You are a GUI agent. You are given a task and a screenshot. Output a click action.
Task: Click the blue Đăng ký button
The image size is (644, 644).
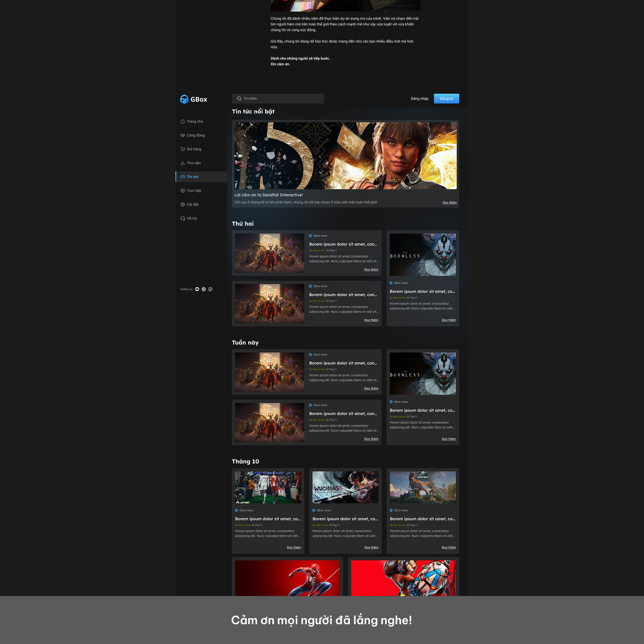446,99
